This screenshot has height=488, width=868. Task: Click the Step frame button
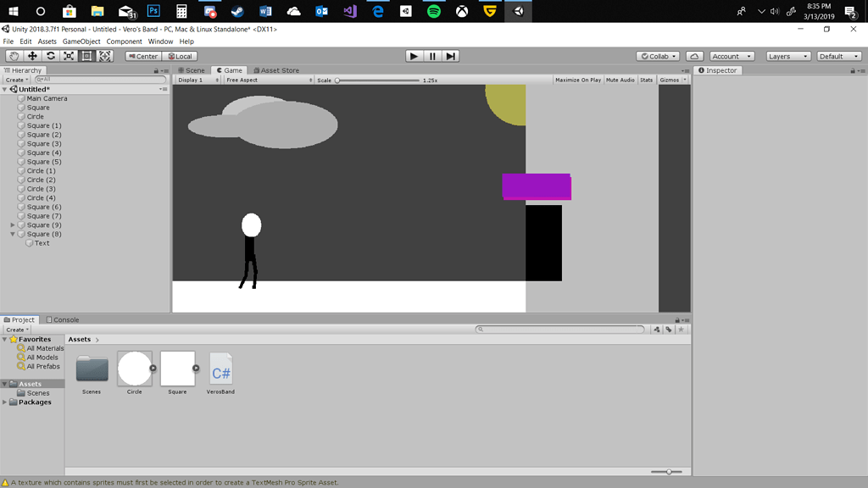click(x=451, y=56)
